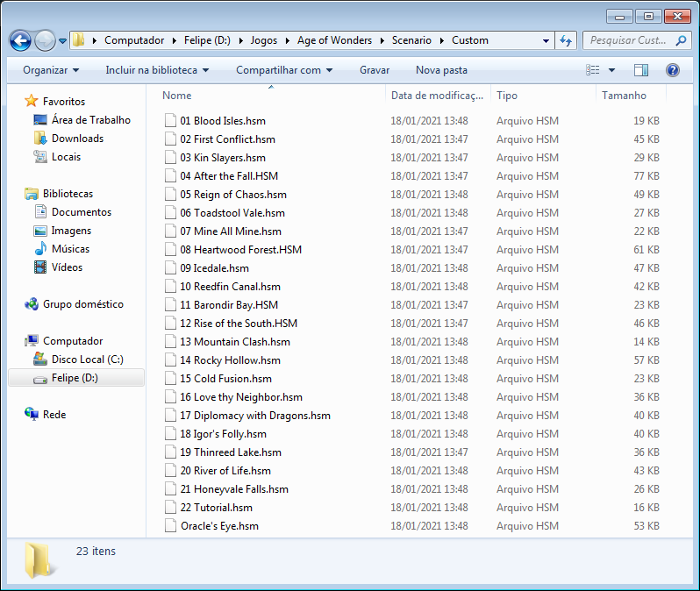This screenshot has width=700, height=591.
Task: Create a folder with Nova pasta
Action: pos(441,70)
